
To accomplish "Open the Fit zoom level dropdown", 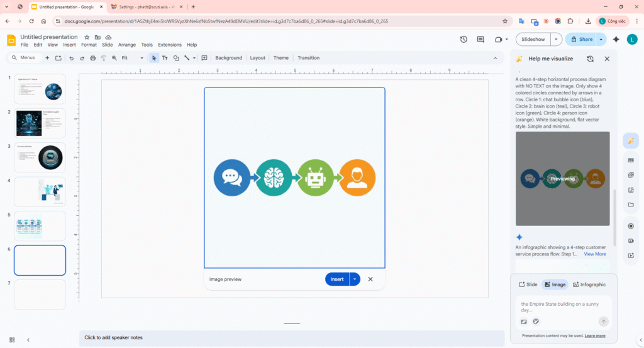I will point(132,58).
